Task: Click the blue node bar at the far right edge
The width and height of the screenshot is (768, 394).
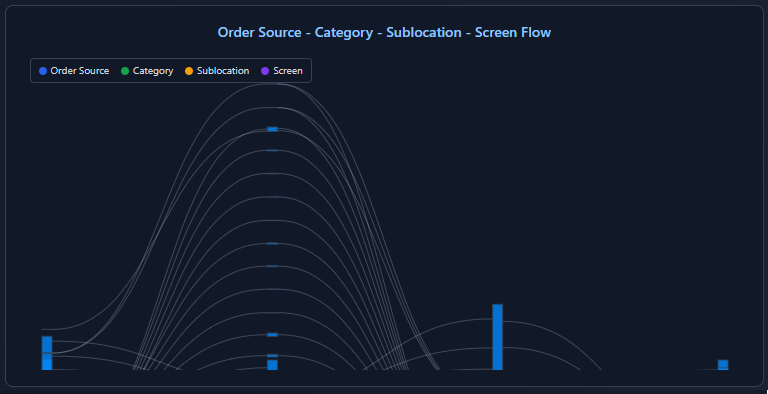Action: pos(723,365)
